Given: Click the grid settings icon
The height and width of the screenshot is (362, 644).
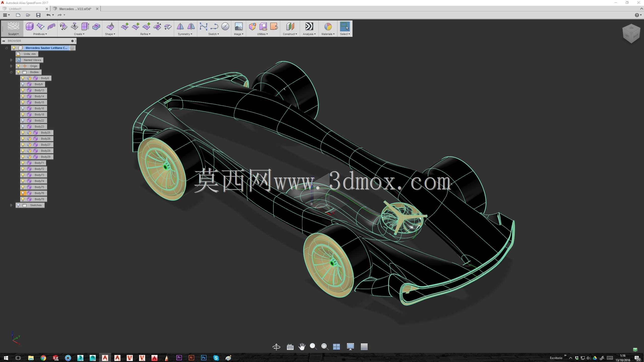Looking at the screenshot, I should tap(364, 347).
